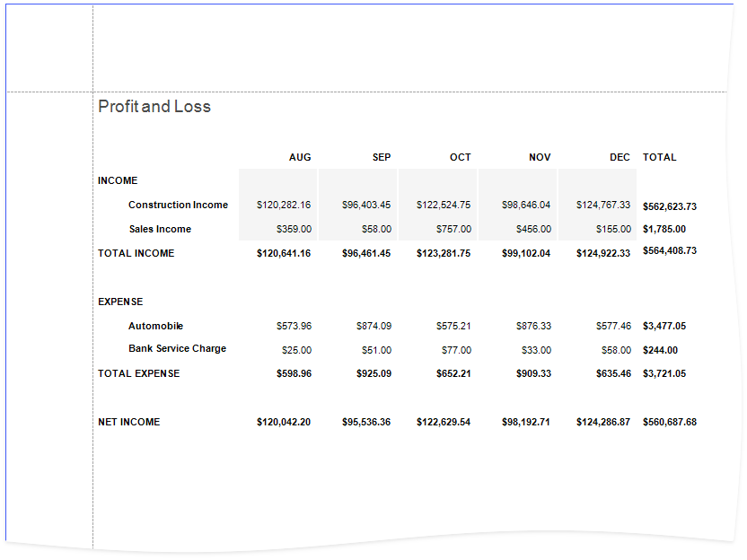Select the $3,721.05 total expense value
Image resolution: width=747 pixels, height=560 pixels.
click(664, 373)
